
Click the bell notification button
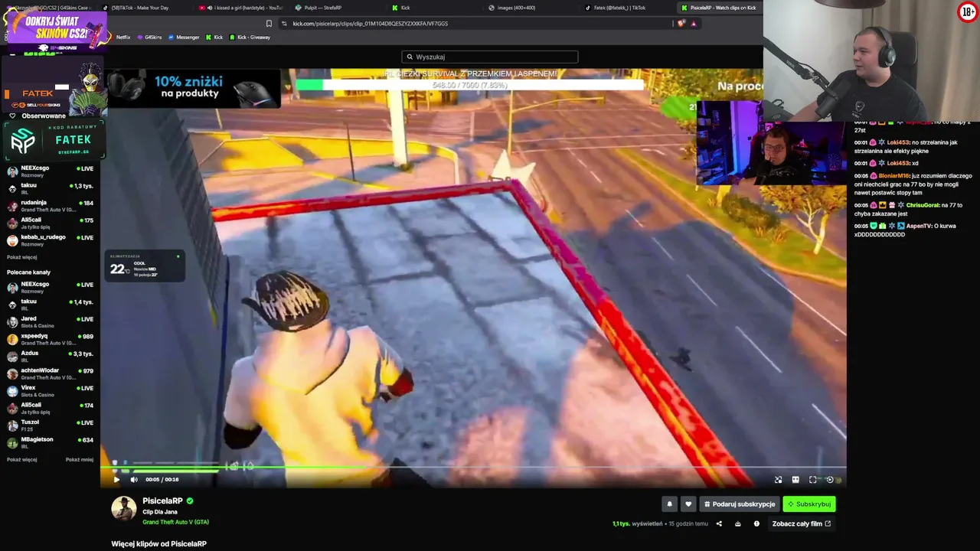(x=669, y=504)
